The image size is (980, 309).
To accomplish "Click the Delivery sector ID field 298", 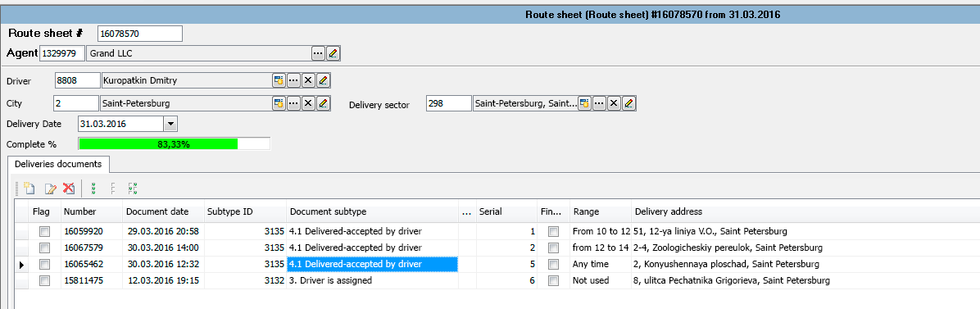I will point(448,103).
